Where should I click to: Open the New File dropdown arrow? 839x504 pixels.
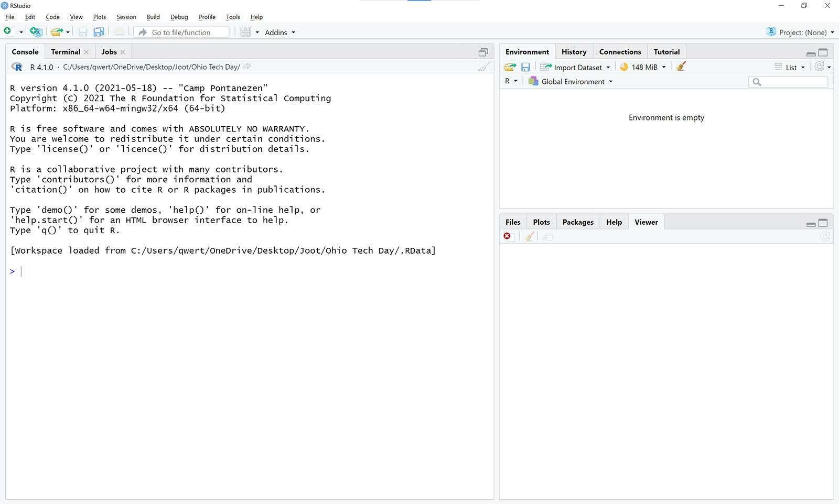(x=21, y=32)
